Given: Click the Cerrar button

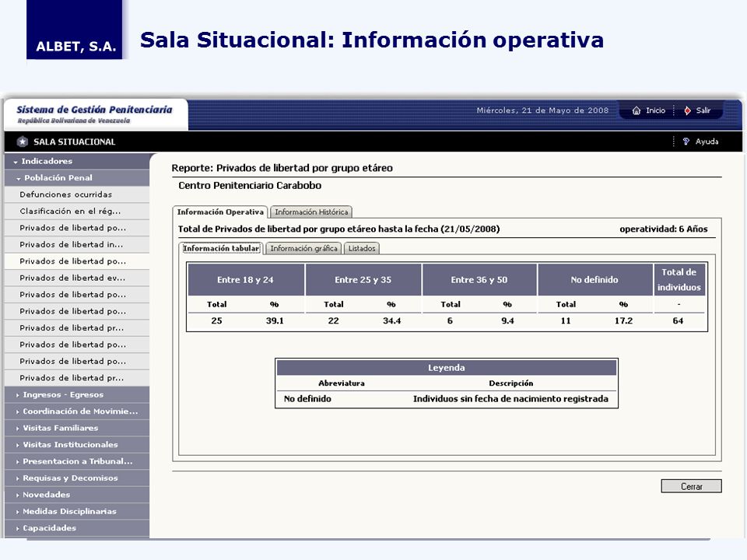Looking at the screenshot, I should coord(691,486).
